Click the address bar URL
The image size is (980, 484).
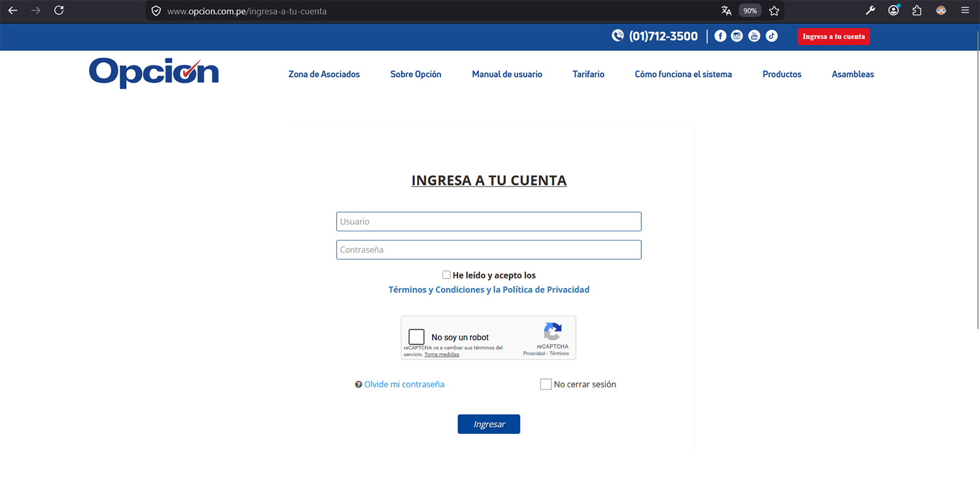tap(247, 11)
